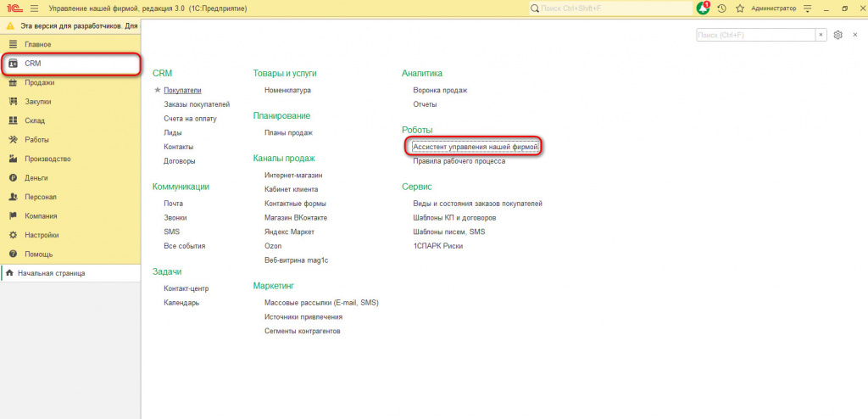The width and height of the screenshot is (868, 419).
Task: Click Компания flag icon
Action: click(x=14, y=216)
